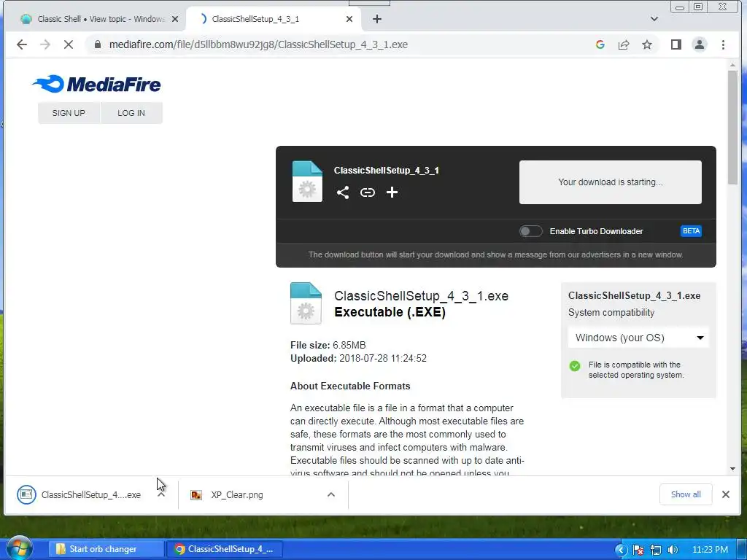Open the volume speaker tray icon

tap(673, 550)
